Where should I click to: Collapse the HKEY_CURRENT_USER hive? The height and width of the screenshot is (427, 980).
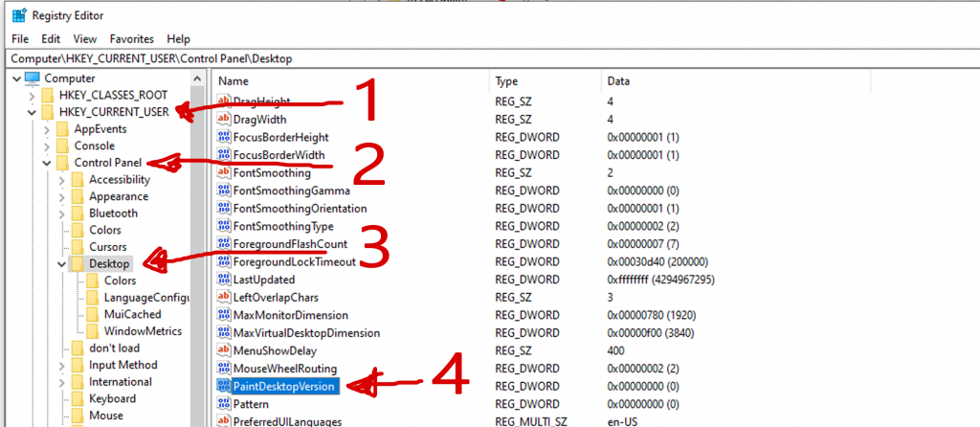(32, 113)
